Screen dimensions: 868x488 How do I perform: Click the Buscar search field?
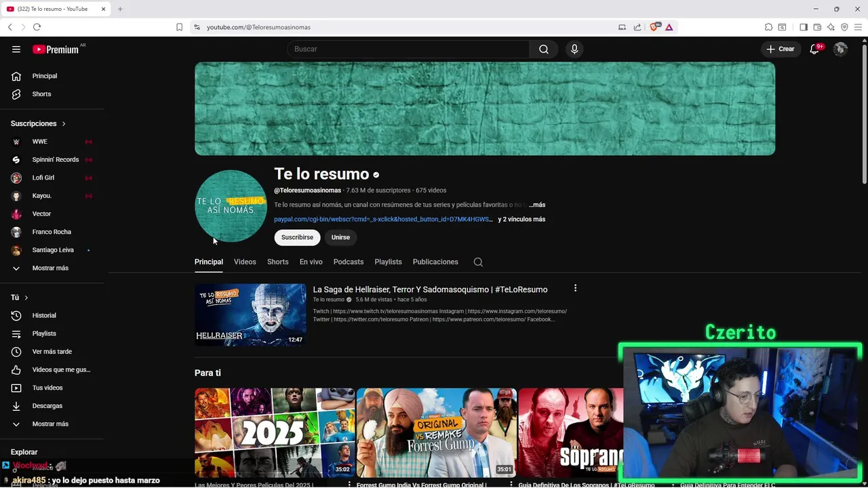tap(408, 49)
